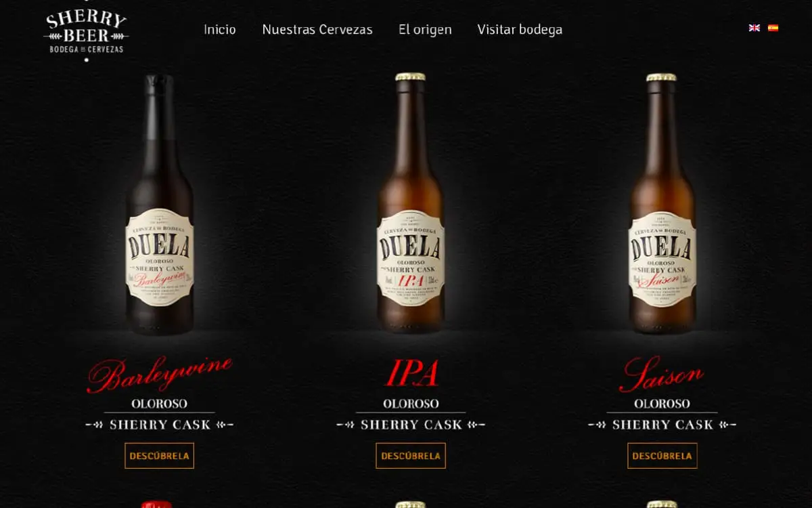The width and height of the screenshot is (812, 508).
Task: Click the Sherry Beer logo
Action: tap(86, 30)
